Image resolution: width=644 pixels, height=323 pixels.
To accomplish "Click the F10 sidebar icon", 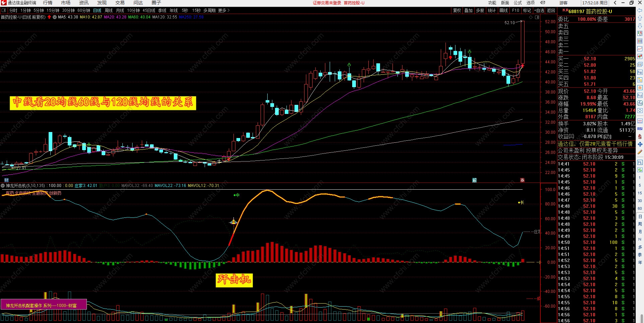I will coord(640,72).
